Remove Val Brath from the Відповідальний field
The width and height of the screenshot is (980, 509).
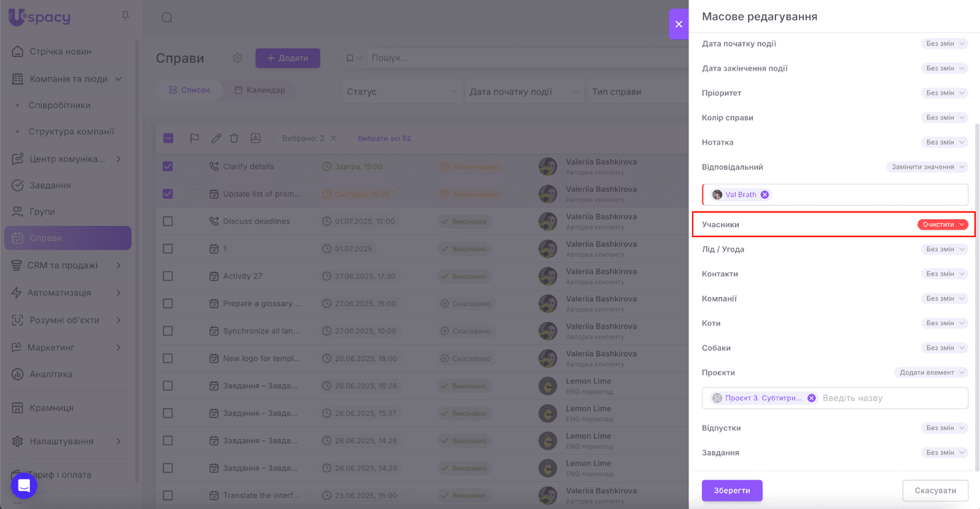(x=764, y=195)
